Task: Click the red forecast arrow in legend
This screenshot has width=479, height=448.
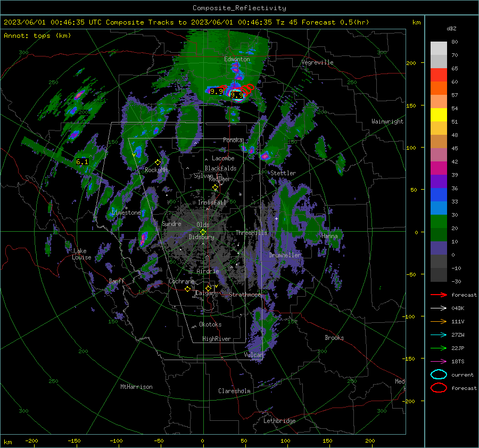Action: (x=439, y=295)
